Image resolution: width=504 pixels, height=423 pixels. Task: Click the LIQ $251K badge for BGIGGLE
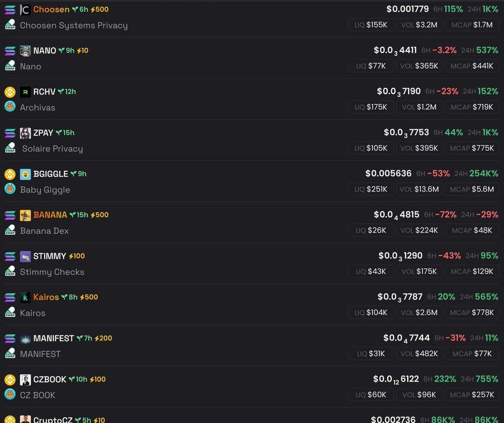370,189
